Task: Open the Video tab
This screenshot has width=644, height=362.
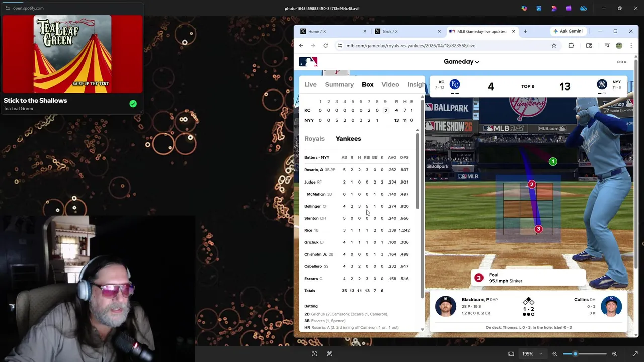Action: [x=390, y=85]
